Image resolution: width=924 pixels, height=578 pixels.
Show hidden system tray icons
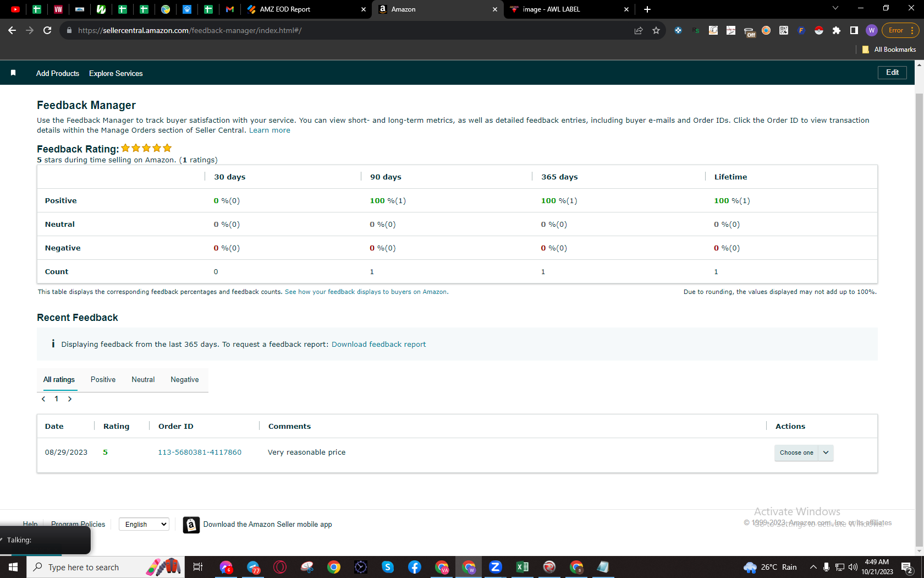813,567
